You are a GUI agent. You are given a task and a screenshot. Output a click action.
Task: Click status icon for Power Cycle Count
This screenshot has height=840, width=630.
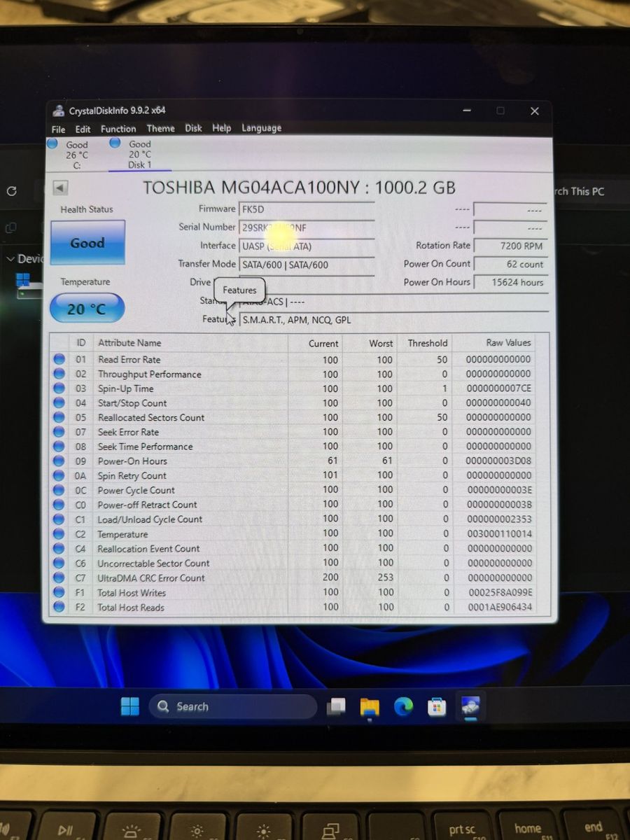pos(59,491)
